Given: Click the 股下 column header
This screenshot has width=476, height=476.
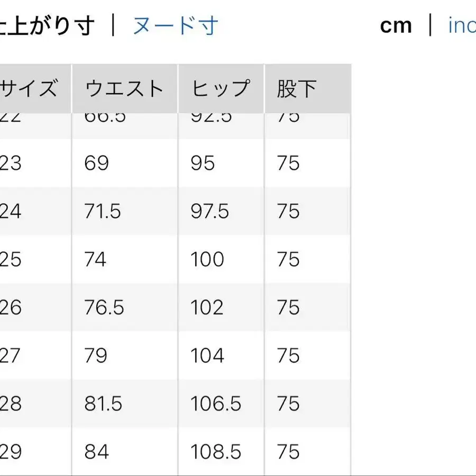Looking at the screenshot, I should coord(295,87).
